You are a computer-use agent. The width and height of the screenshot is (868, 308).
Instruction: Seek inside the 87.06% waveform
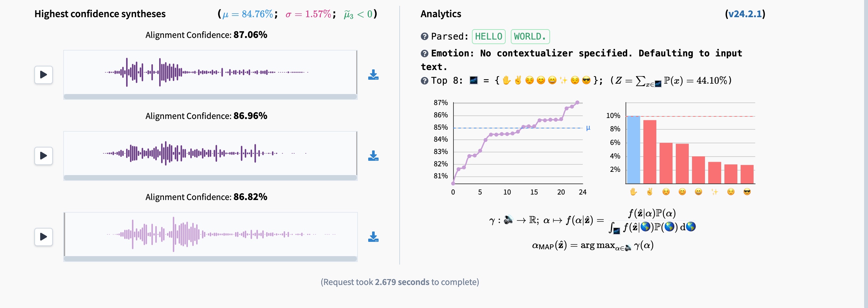(x=210, y=72)
